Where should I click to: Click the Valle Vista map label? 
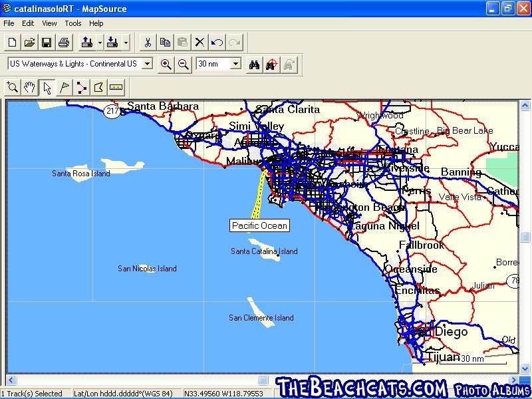[x=460, y=197]
